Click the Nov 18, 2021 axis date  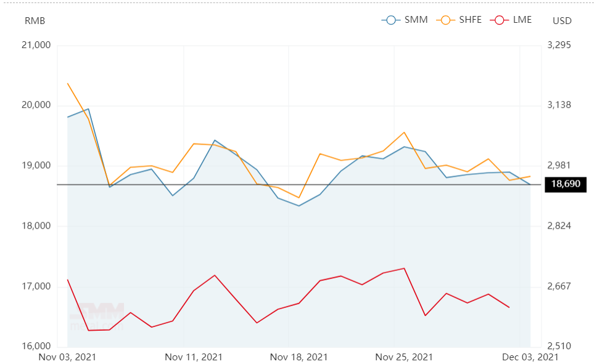299,357
